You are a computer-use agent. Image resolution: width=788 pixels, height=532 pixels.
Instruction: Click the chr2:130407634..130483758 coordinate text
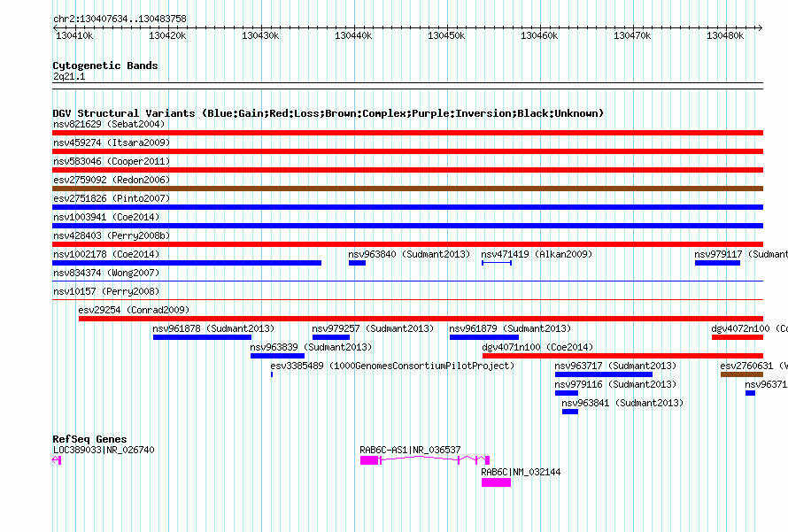pos(120,19)
